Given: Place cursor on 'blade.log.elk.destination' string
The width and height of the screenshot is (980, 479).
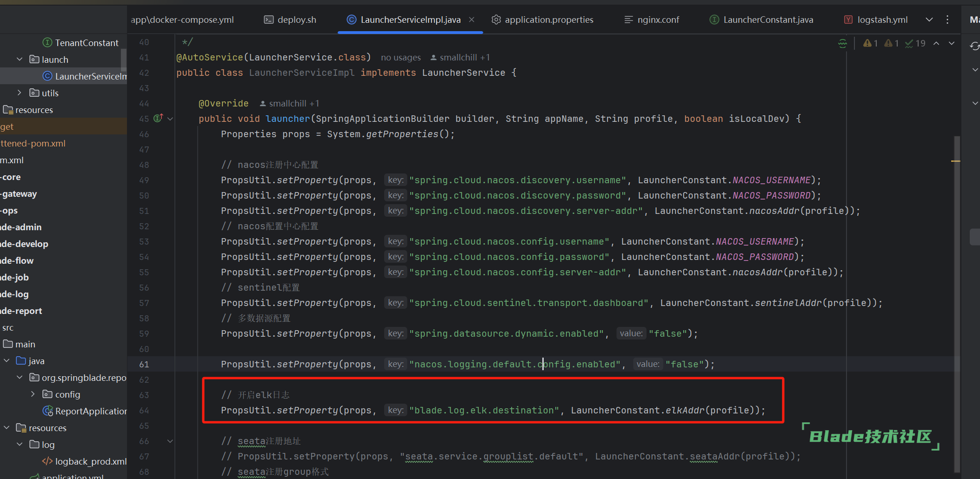Looking at the screenshot, I should tap(484, 410).
